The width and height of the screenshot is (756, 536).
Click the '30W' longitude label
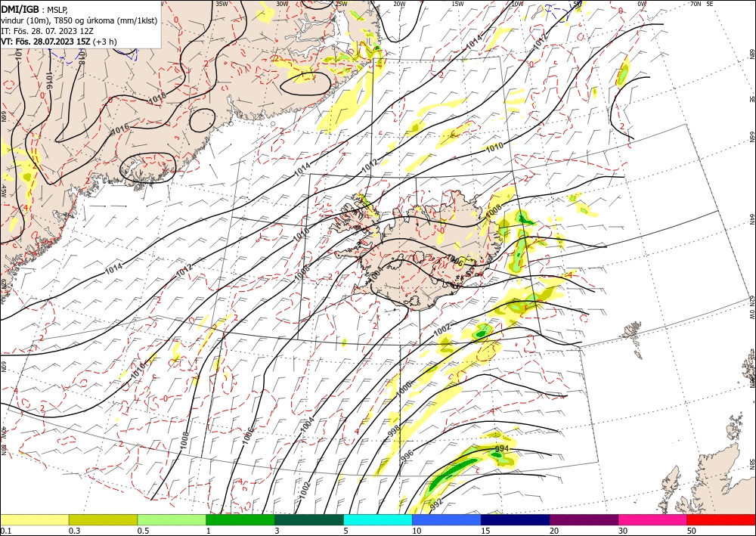282,3
